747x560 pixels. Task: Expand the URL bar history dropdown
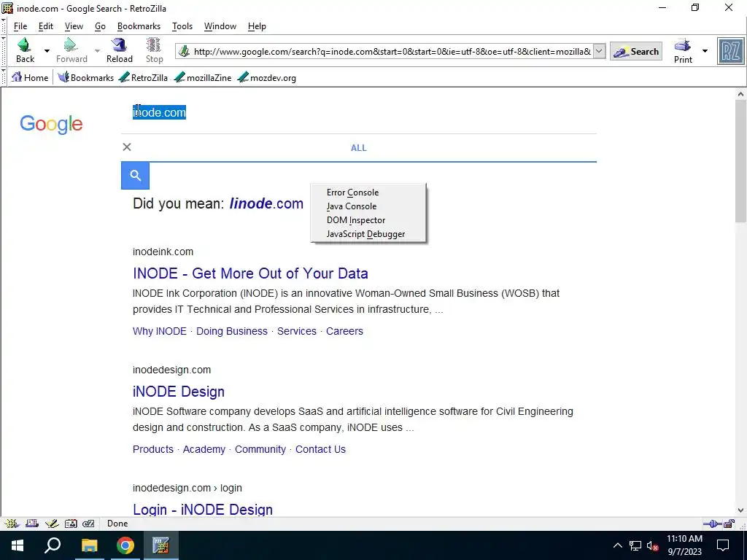(x=600, y=52)
